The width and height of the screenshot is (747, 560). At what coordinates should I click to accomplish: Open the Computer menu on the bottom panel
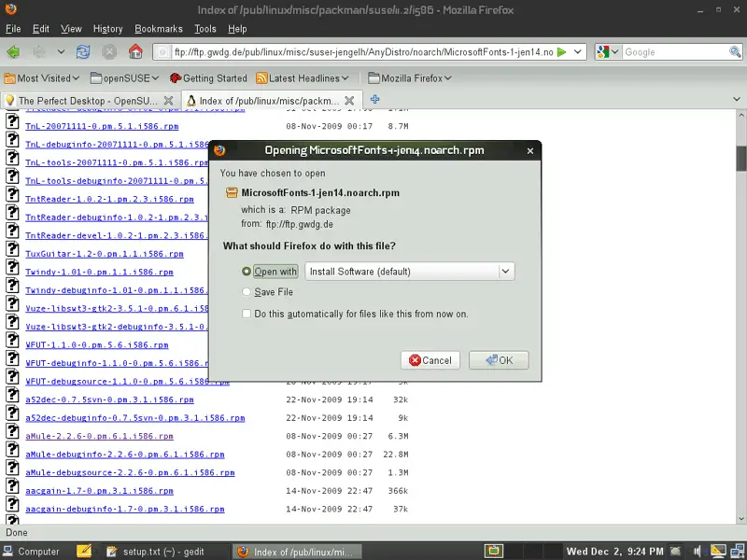[x=32, y=552]
